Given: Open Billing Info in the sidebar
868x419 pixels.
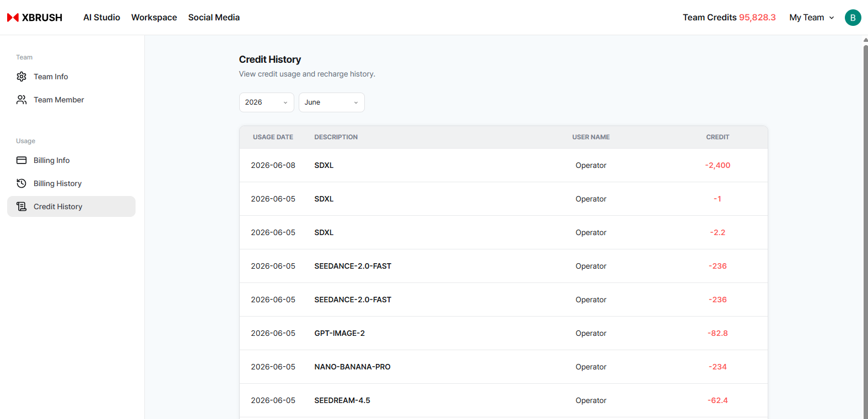Looking at the screenshot, I should pyautogui.click(x=71, y=160).
